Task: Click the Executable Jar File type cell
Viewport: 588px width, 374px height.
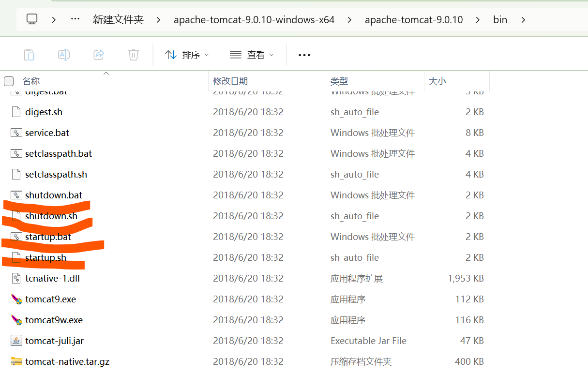Action: click(x=369, y=341)
